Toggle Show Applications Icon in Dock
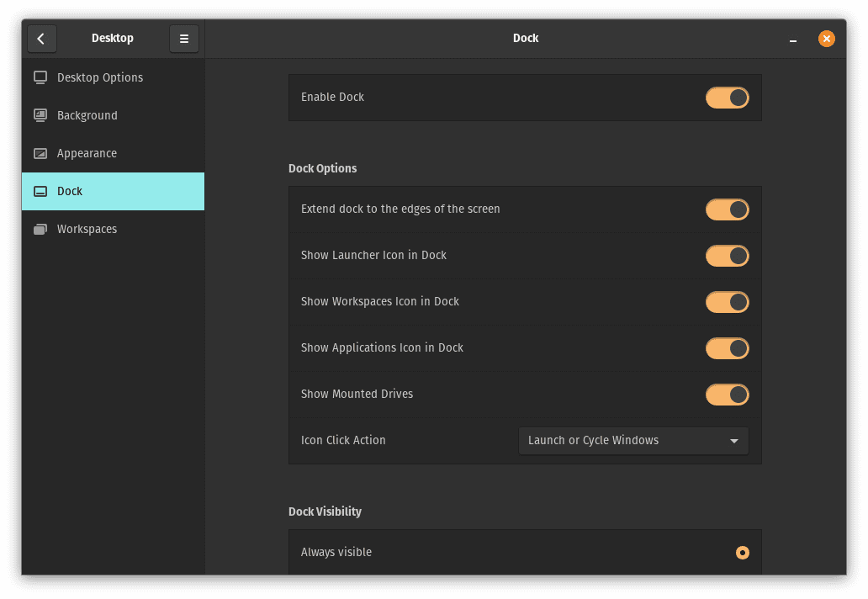This screenshot has width=868, height=599. click(728, 348)
